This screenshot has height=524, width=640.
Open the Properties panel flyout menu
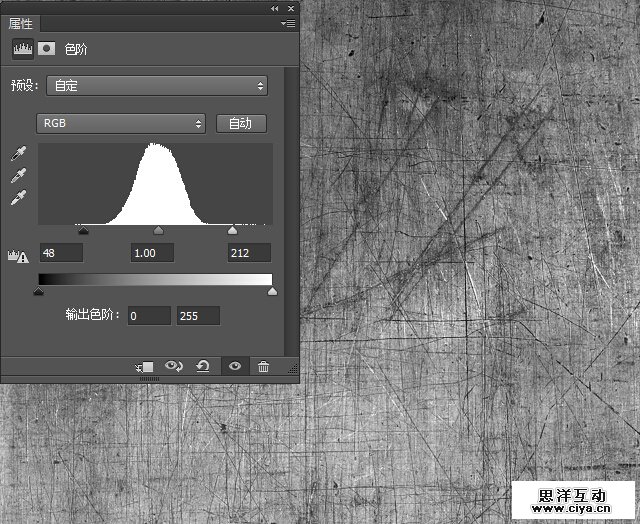pyautogui.click(x=288, y=24)
